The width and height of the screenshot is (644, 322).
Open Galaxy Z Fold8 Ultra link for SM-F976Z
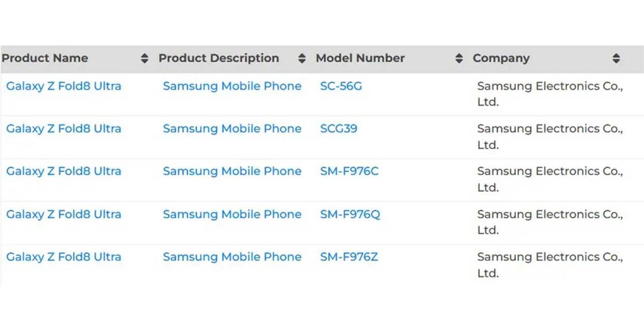(x=64, y=257)
